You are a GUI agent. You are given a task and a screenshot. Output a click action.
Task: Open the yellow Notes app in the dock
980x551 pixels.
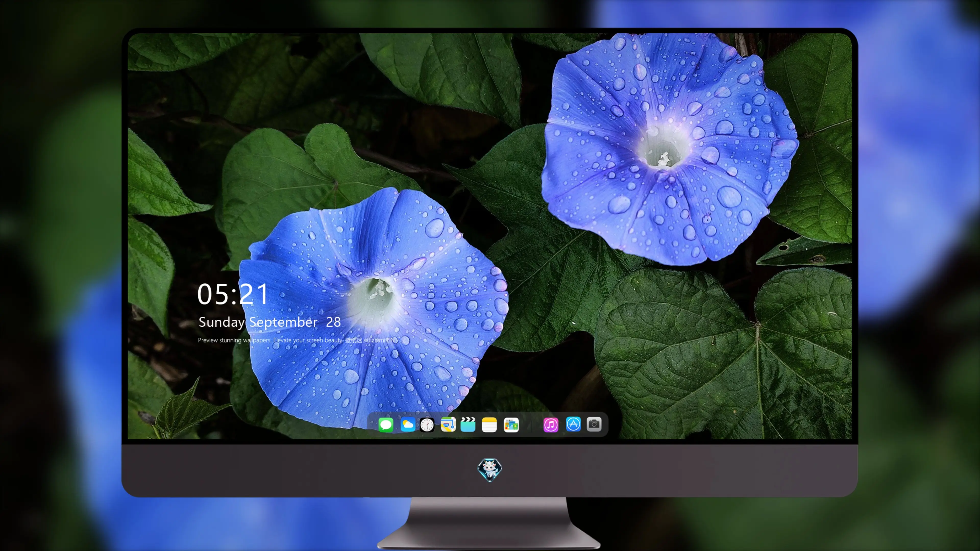pyautogui.click(x=489, y=425)
